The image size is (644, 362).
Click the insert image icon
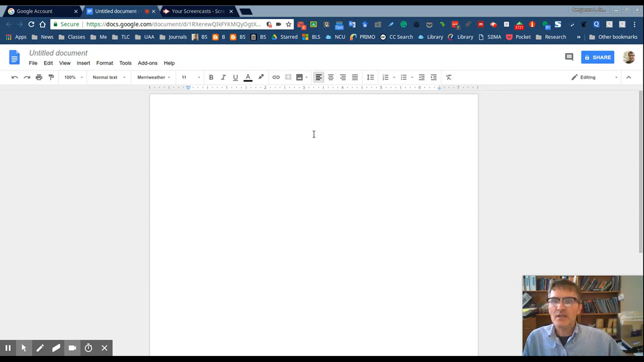coord(300,77)
